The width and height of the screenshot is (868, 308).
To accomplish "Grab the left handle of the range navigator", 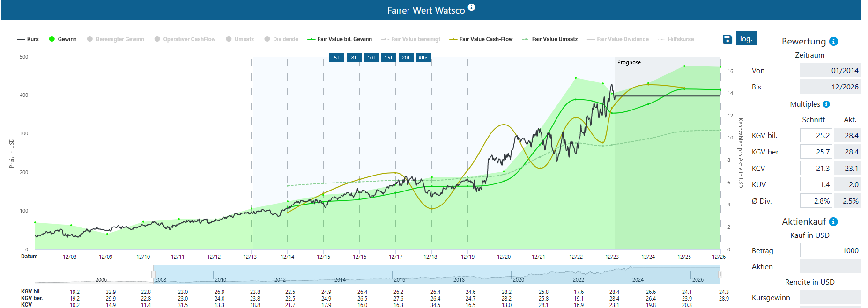I will pyautogui.click(x=153, y=274).
